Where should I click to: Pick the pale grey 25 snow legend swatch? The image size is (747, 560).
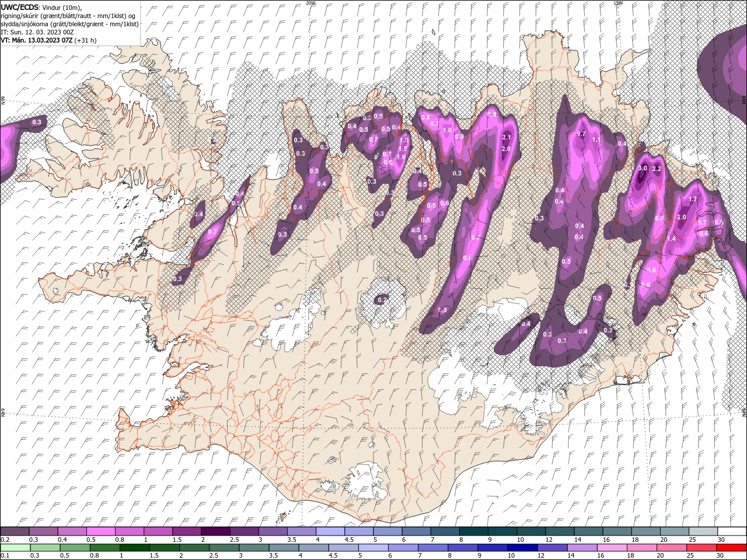pyautogui.click(x=703, y=531)
